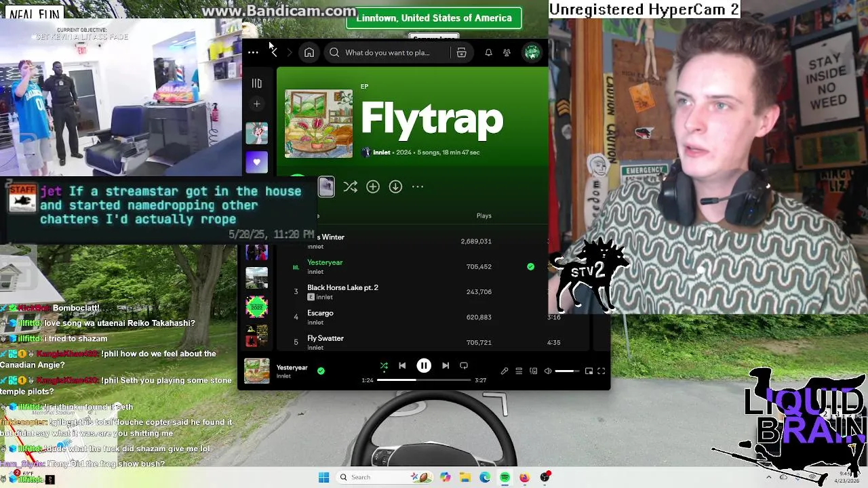Image resolution: width=868 pixels, height=488 pixels.
Task: Show hidden system tray icons
Action: coord(768,477)
